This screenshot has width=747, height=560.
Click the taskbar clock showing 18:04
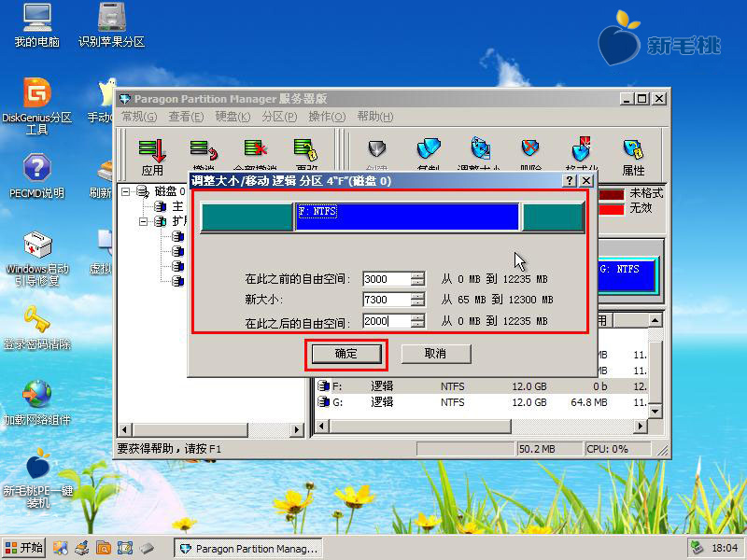(725, 548)
